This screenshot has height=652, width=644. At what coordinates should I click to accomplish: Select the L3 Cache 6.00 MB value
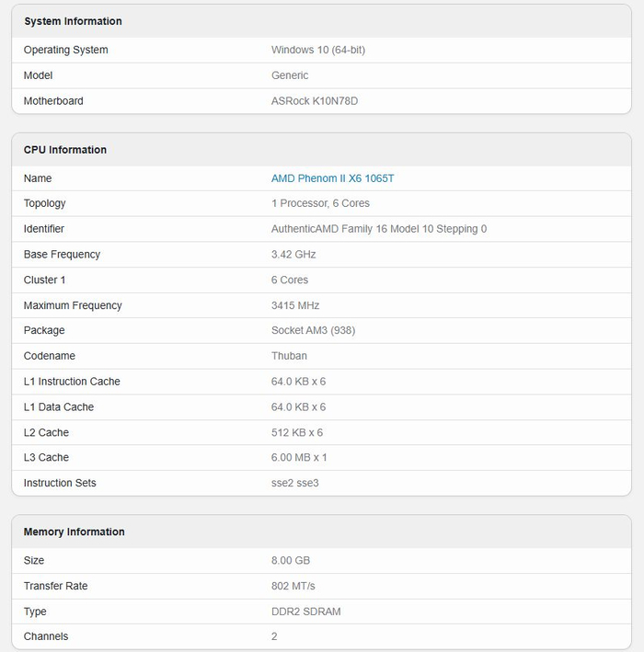[299, 457]
